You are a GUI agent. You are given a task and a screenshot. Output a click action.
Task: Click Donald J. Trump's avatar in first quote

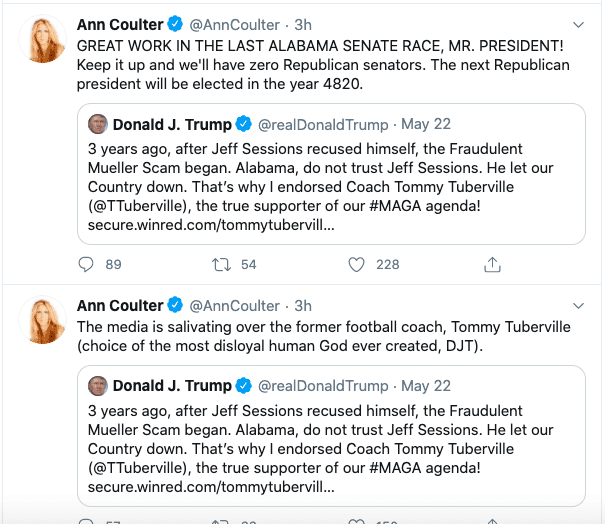[98, 125]
